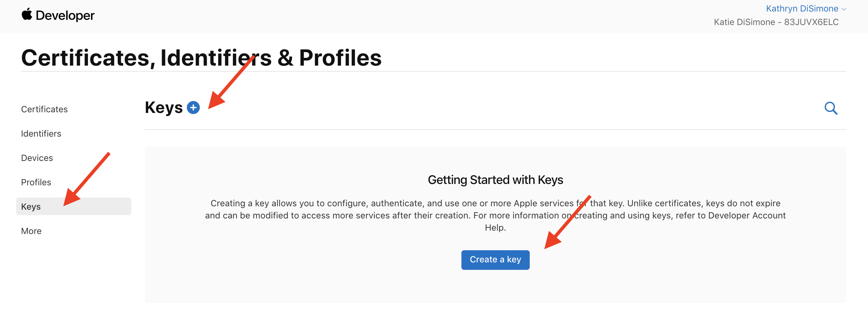The height and width of the screenshot is (328, 868).
Task: Click the Developer wordmark in header
Action: coord(65,16)
